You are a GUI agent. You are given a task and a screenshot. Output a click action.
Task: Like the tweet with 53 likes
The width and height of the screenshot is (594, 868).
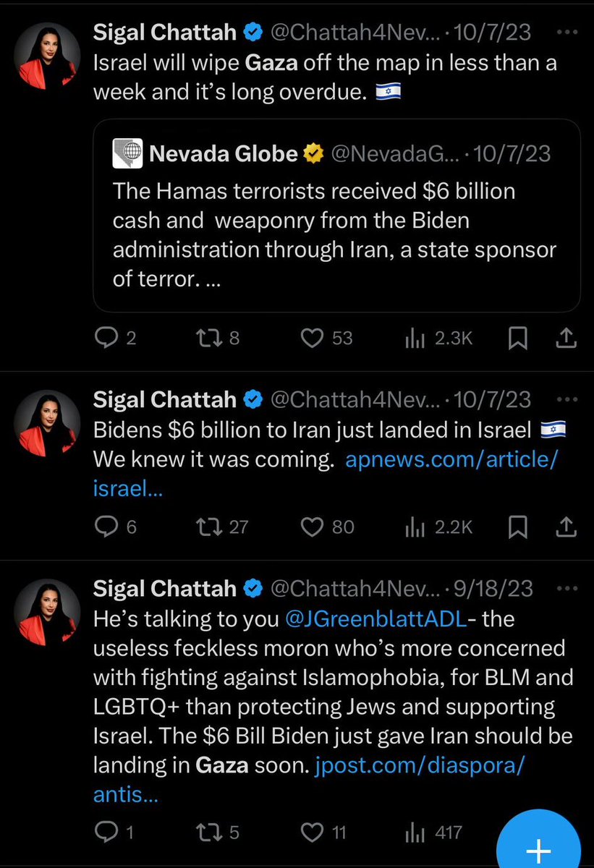(x=313, y=338)
